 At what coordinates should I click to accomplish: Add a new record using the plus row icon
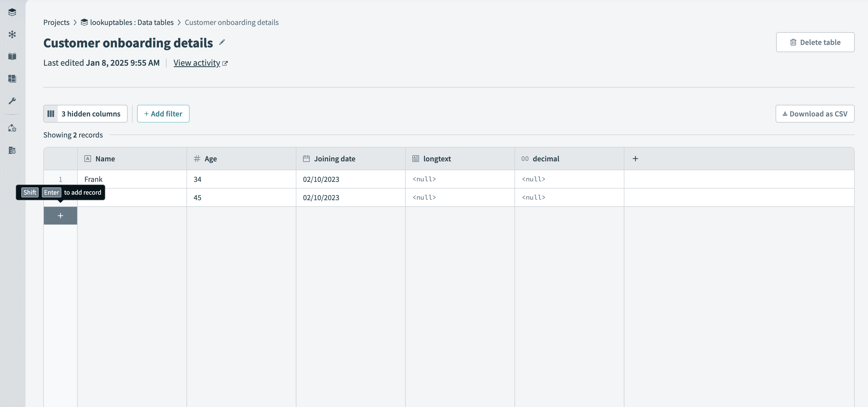click(x=60, y=216)
